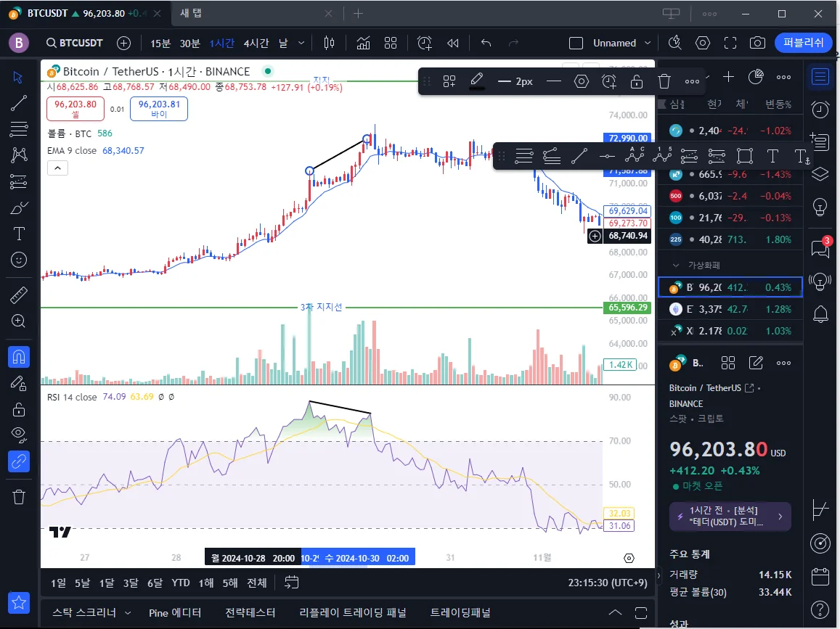840x629 pixels.
Task: Click the 퍼블리쉬 publish button
Action: pos(803,43)
